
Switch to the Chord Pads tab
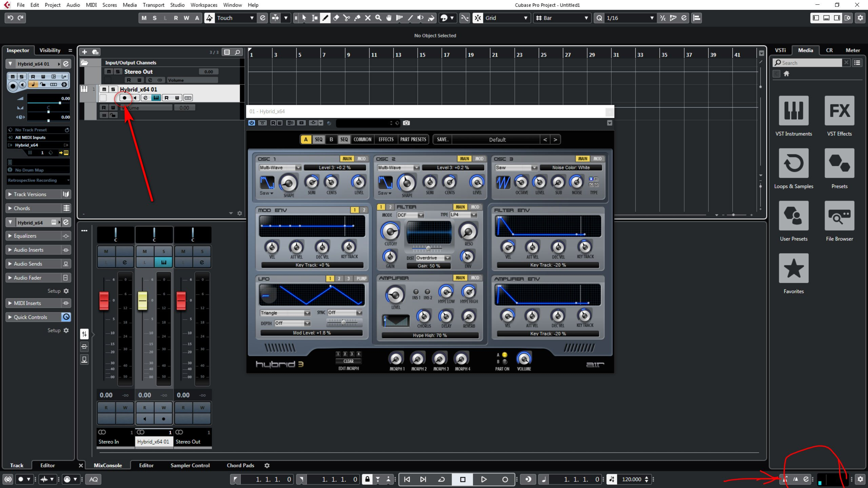(x=240, y=465)
